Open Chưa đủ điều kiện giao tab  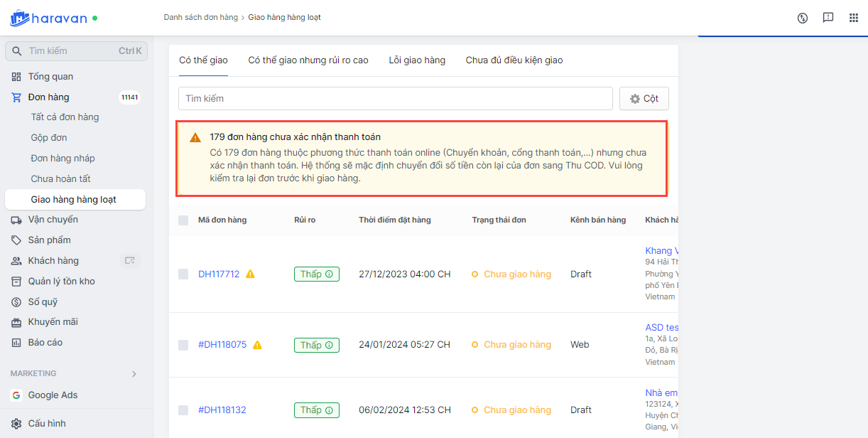pos(514,60)
